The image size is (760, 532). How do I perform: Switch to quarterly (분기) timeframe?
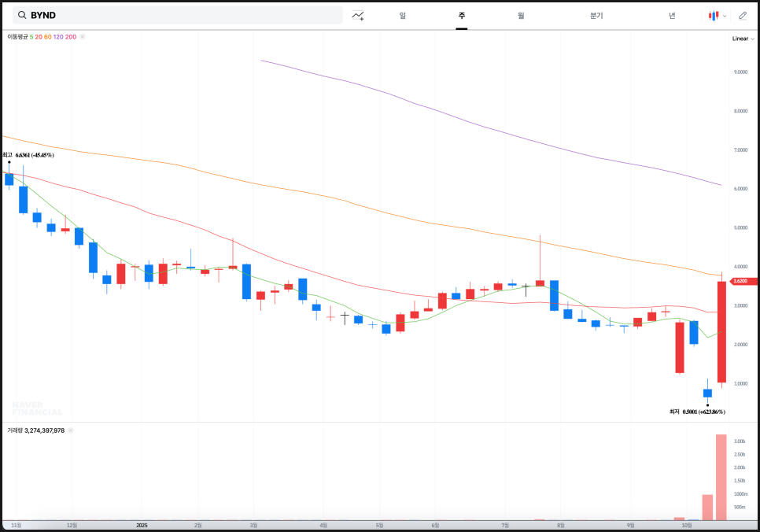tap(596, 16)
